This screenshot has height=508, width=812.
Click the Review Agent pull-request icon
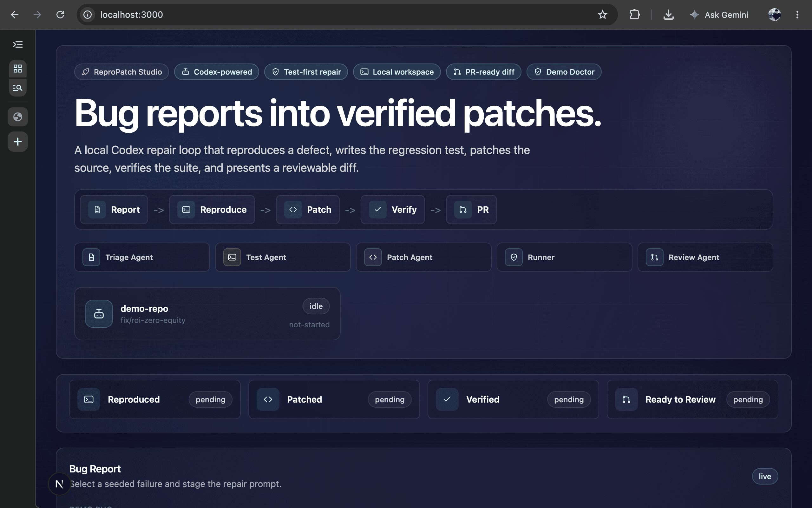655,257
